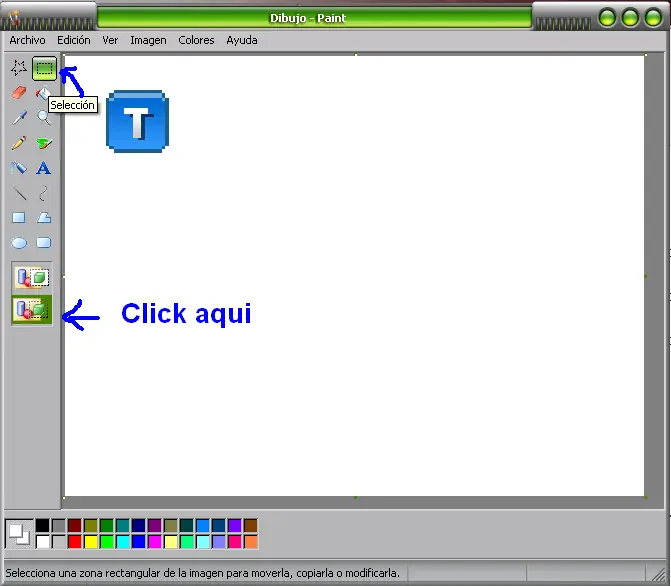Select the Airbrush spray tool
Viewport: 671px width, 586px height.
tap(19, 168)
